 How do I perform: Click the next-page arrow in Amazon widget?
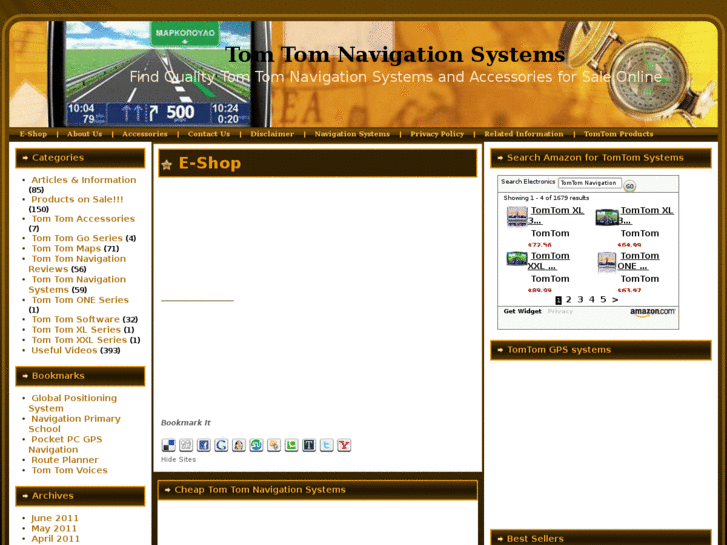(x=615, y=300)
